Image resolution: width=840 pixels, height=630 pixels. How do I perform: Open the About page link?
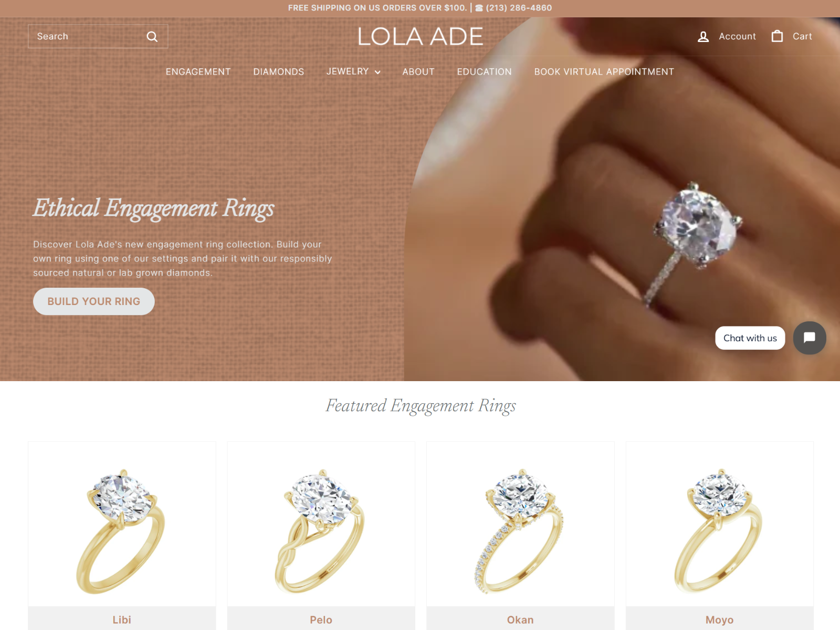coord(418,72)
